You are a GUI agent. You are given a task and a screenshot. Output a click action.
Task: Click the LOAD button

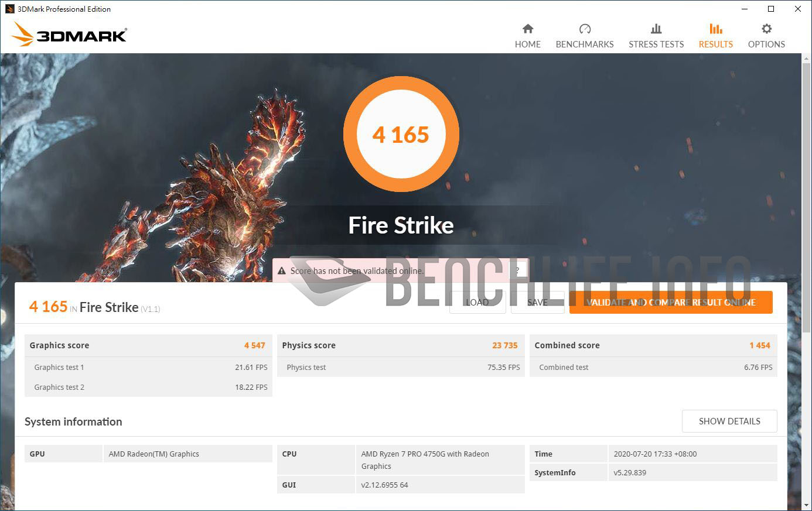(477, 302)
